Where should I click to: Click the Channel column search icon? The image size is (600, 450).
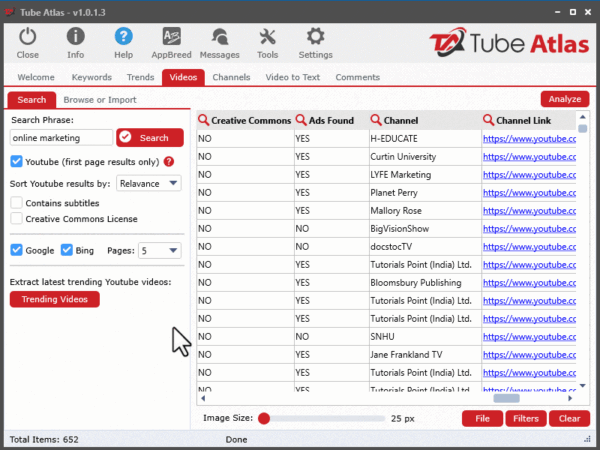pos(376,120)
